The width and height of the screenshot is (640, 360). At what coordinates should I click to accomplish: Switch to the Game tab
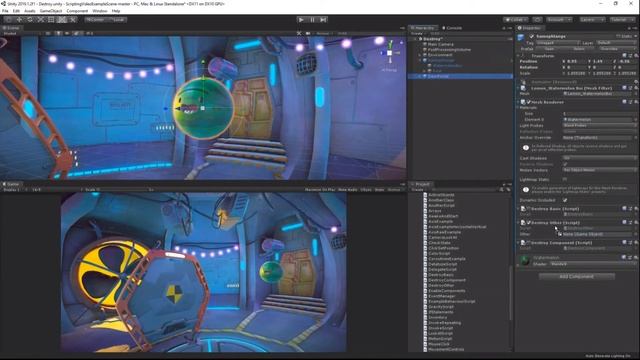coord(11,184)
